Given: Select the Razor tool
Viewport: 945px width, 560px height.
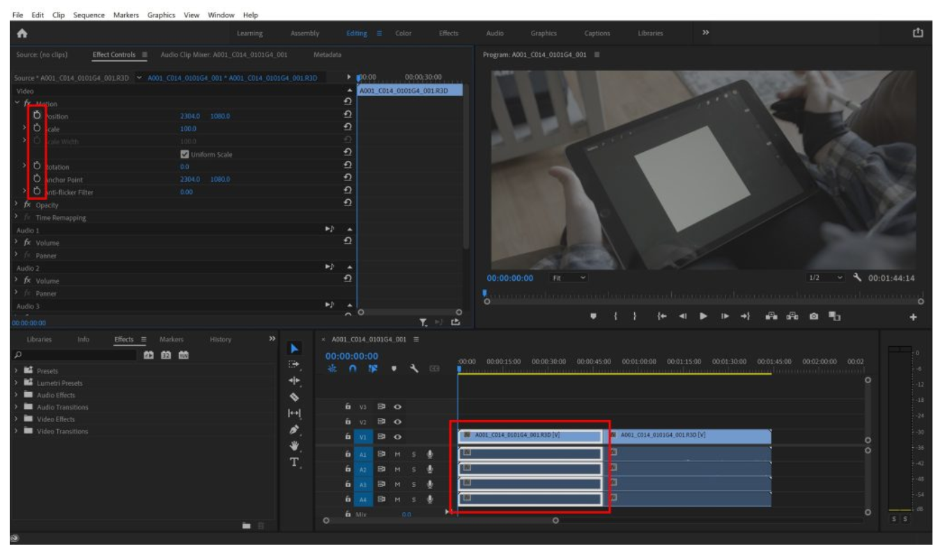Looking at the screenshot, I should coord(293,396).
